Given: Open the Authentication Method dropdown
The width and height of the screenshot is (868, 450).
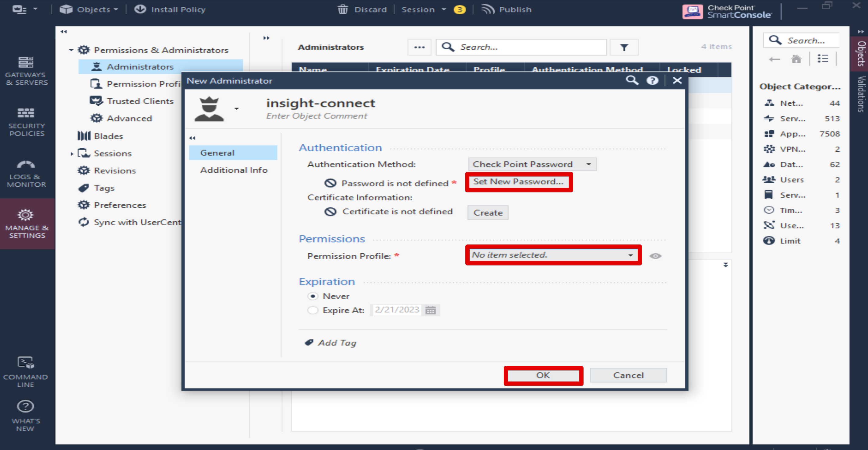Looking at the screenshot, I should tap(532, 164).
